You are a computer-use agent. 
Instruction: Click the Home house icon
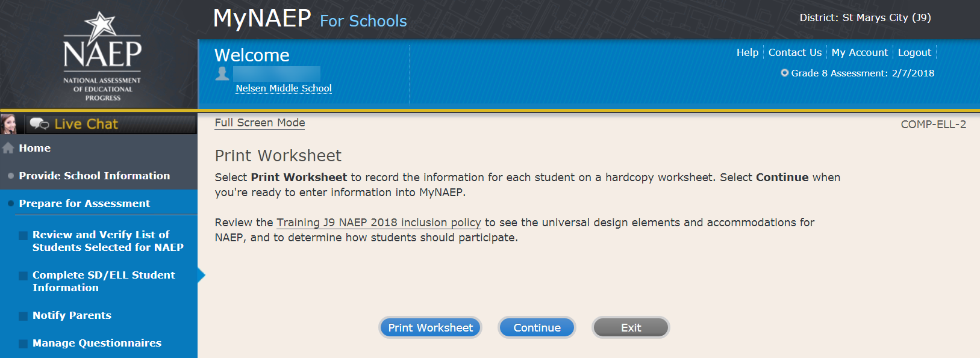8,148
